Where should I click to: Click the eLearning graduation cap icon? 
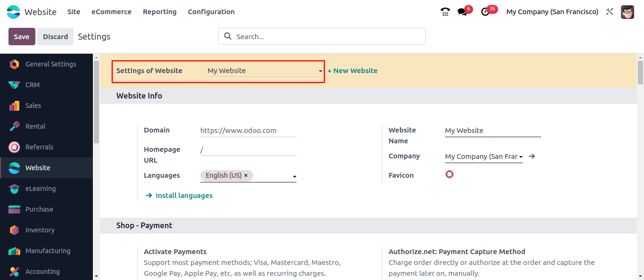click(14, 189)
